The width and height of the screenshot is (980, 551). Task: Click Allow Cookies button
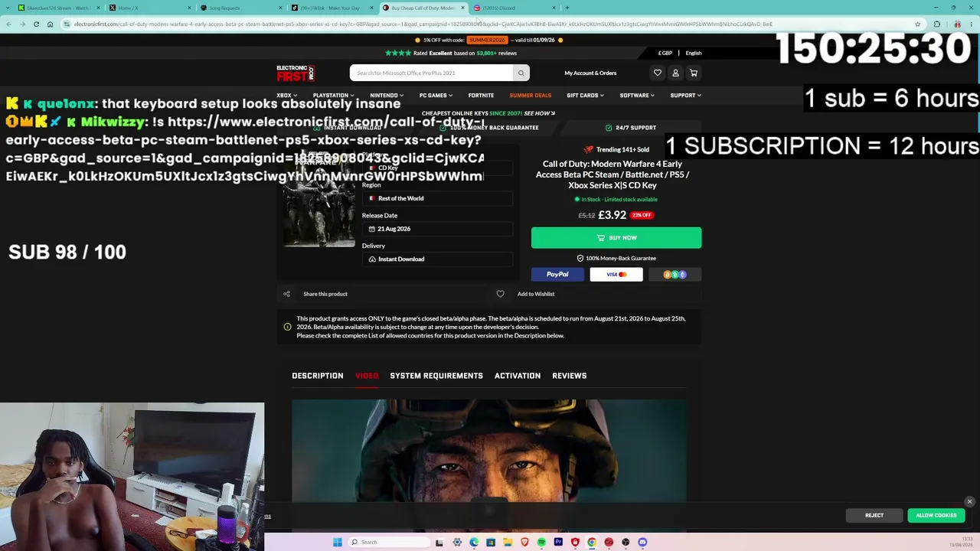(x=936, y=516)
